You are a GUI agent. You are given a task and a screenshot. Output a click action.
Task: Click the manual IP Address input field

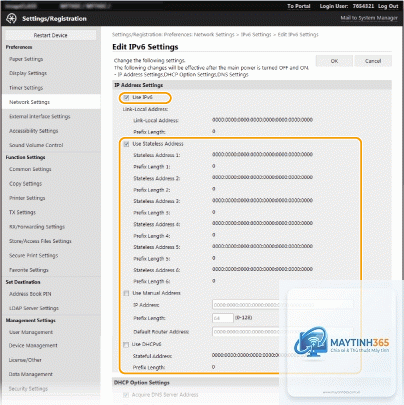tap(282, 305)
